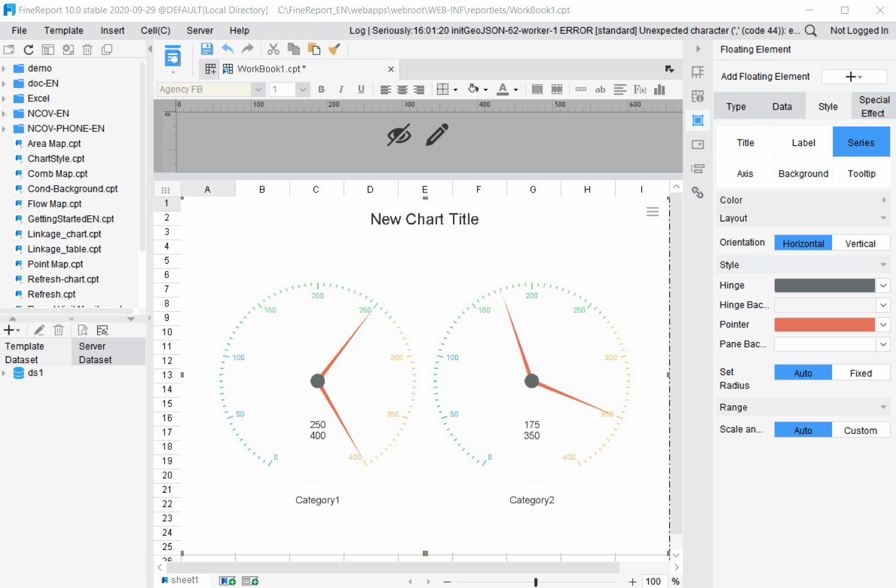Edit the chart using the pencil icon

coord(438,133)
